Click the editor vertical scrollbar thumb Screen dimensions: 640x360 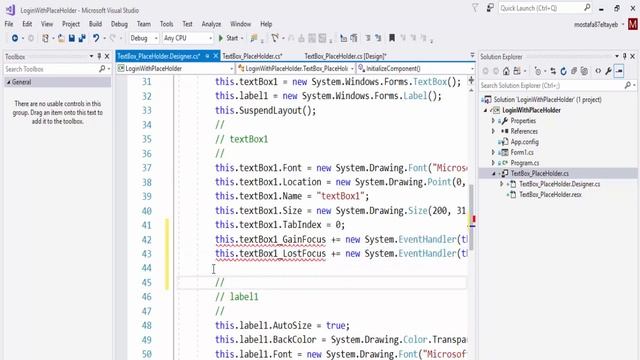point(471,217)
